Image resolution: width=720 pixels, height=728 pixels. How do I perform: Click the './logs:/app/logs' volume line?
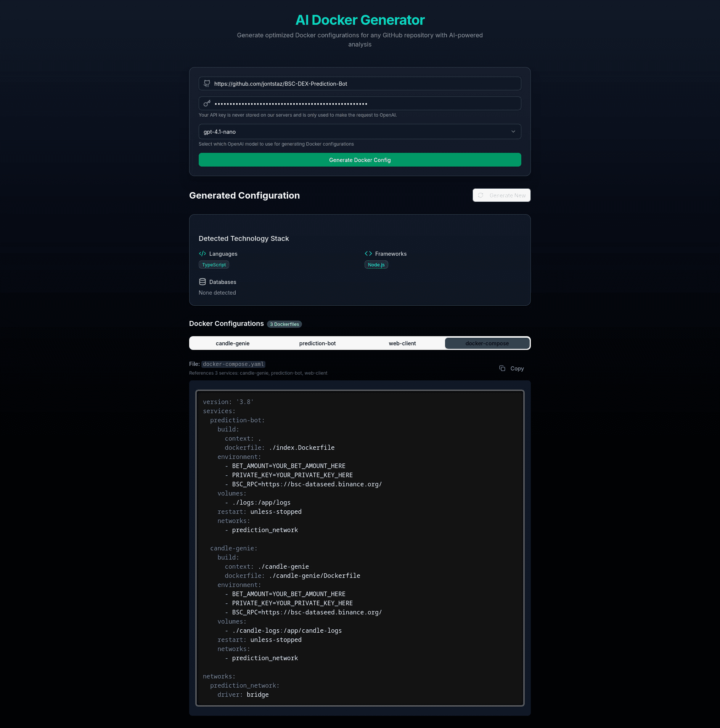258,502
